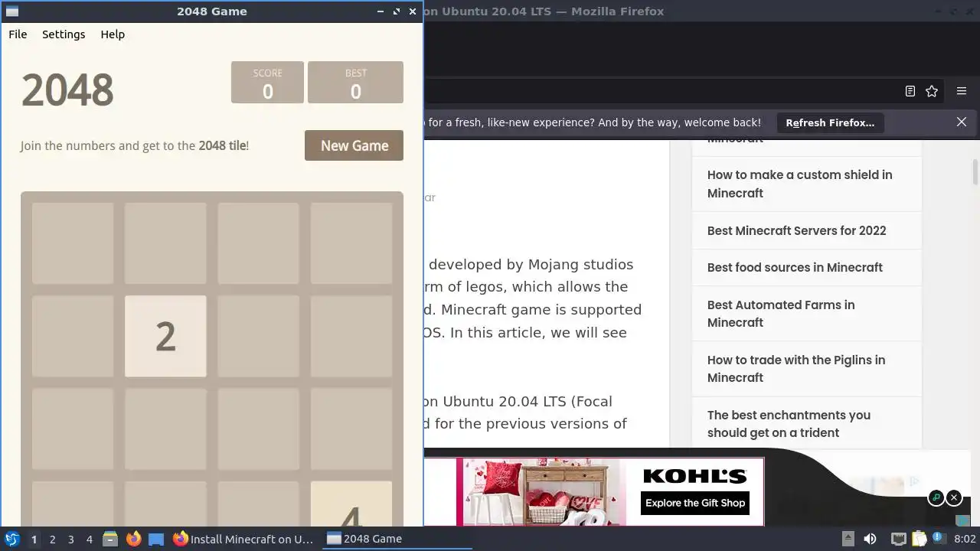Bookmark this page with star icon
Image resolution: width=980 pixels, height=551 pixels.
932,91
